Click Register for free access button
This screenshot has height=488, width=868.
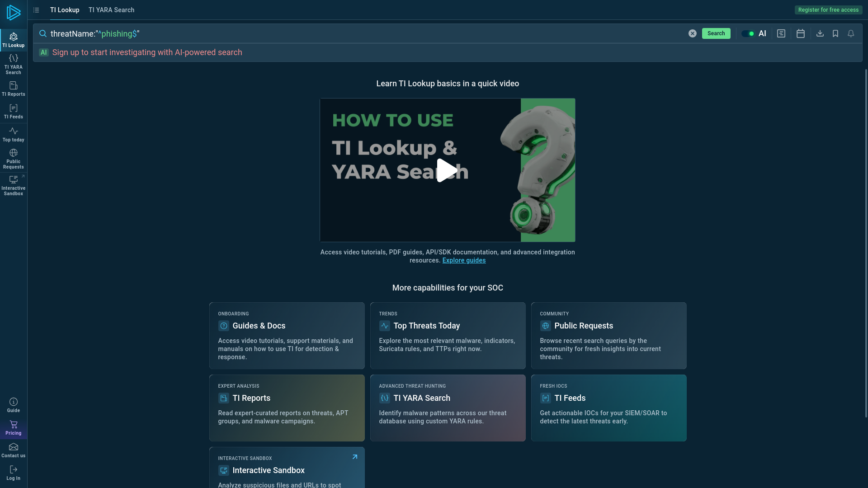tap(828, 10)
